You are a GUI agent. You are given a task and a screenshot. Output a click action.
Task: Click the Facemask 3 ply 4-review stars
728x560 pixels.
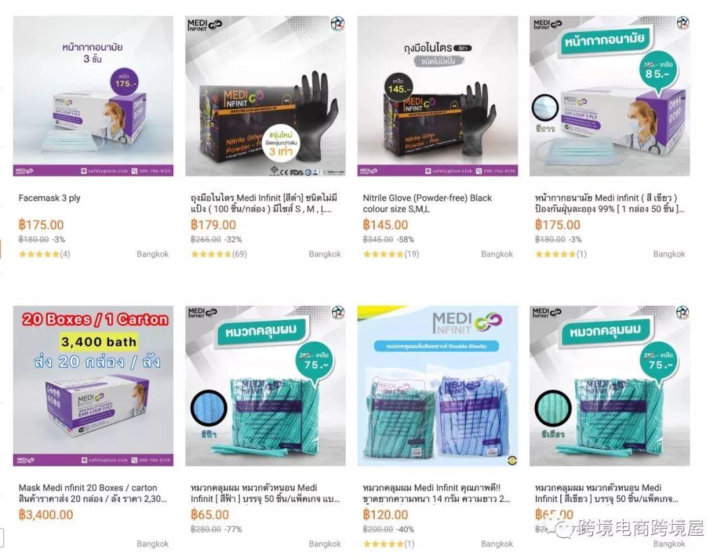[44, 254]
